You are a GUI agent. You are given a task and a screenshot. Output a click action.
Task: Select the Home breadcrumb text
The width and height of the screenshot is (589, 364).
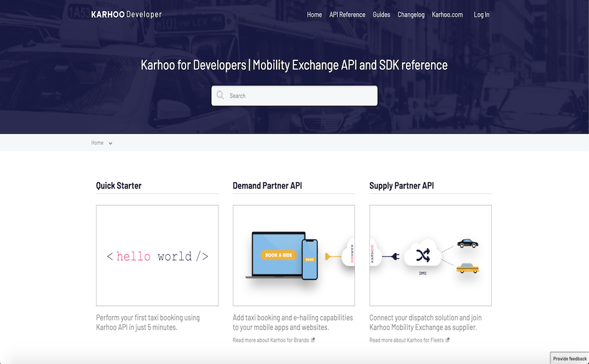pos(97,142)
